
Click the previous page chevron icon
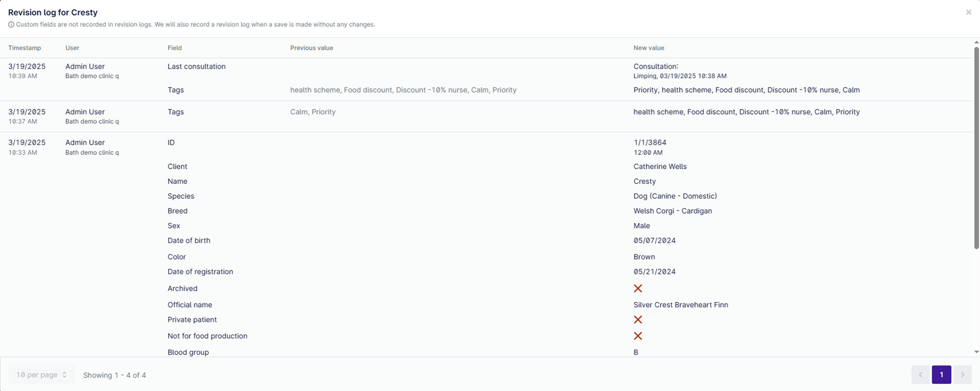920,374
